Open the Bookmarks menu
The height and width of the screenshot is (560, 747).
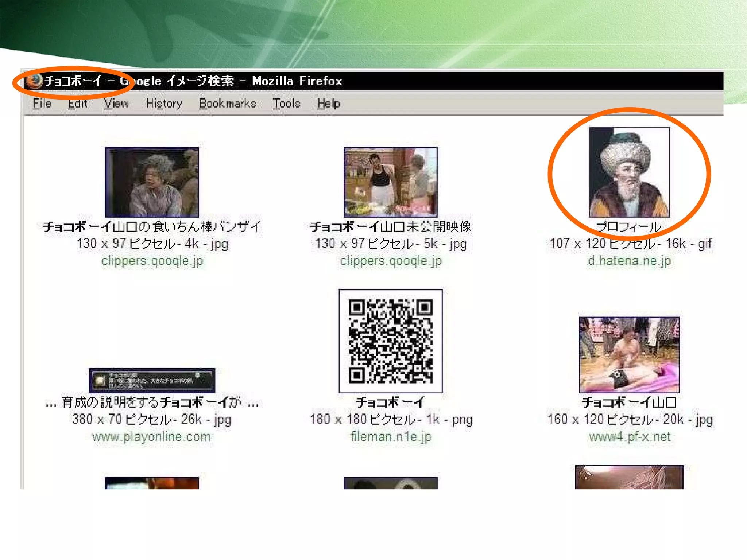tap(227, 104)
